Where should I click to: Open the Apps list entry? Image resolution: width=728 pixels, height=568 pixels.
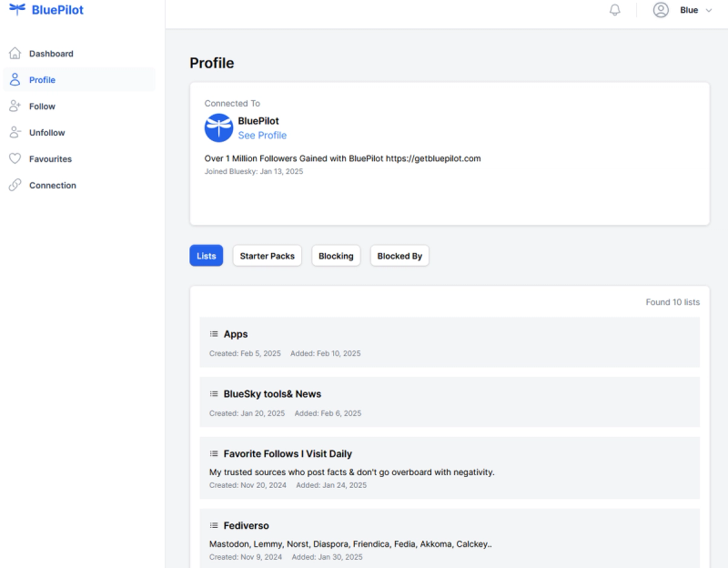(450, 342)
